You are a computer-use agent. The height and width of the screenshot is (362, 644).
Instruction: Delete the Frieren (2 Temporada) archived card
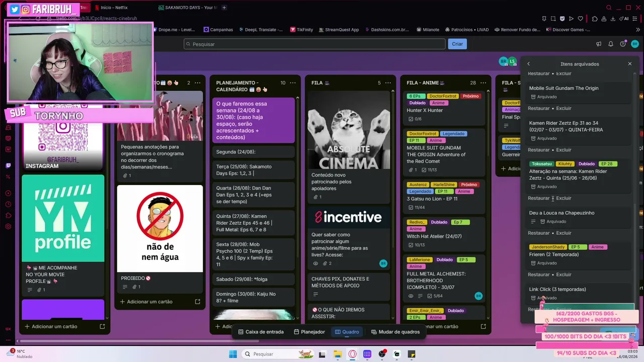[x=563, y=275]
